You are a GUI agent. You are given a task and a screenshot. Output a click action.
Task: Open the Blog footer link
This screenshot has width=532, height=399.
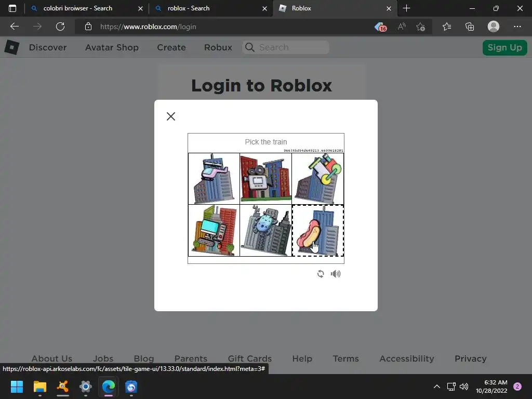coord(144,358)
